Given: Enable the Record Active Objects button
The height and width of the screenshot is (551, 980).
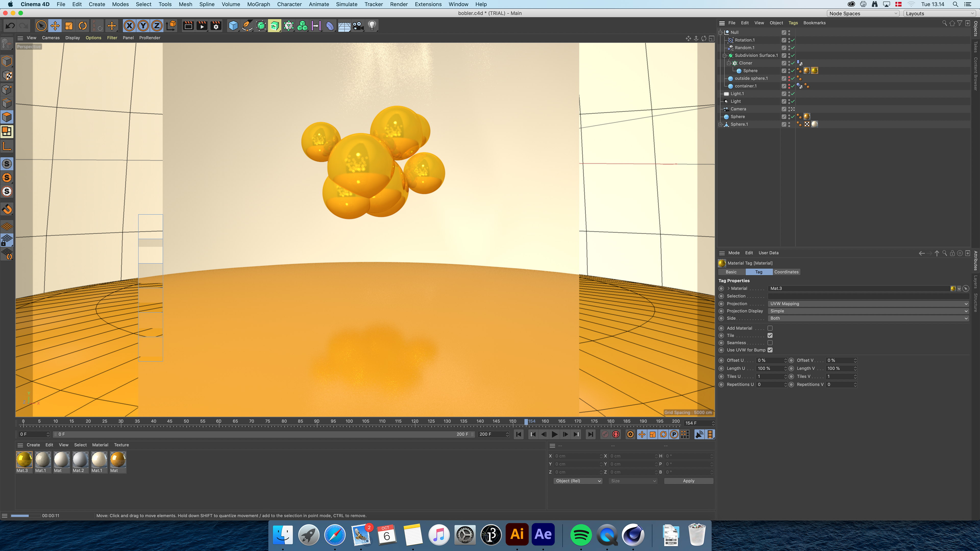Looking at the screenshot, I should click(605, 434).
